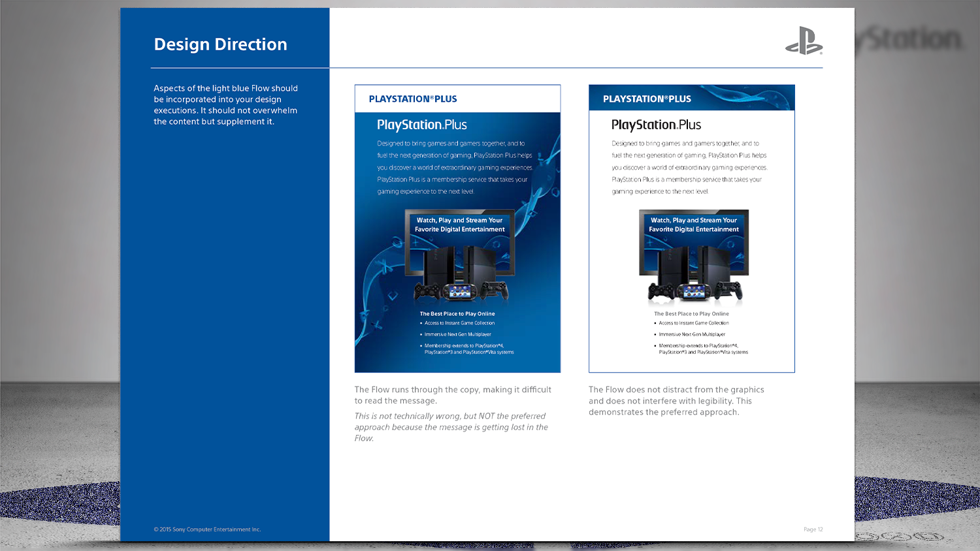The image size is (980, 551).
Task: Click the paragraph starting 'Aspects of the light blue Flow'
Action: [225, 104]
